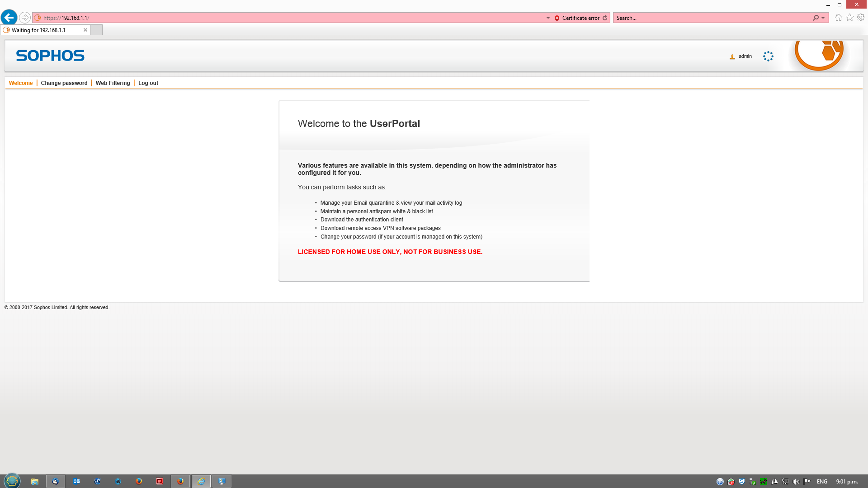This screenshot has width=868, height=488.
Task: Expand the search provider dropdown arrow
Action: point(823,18)
